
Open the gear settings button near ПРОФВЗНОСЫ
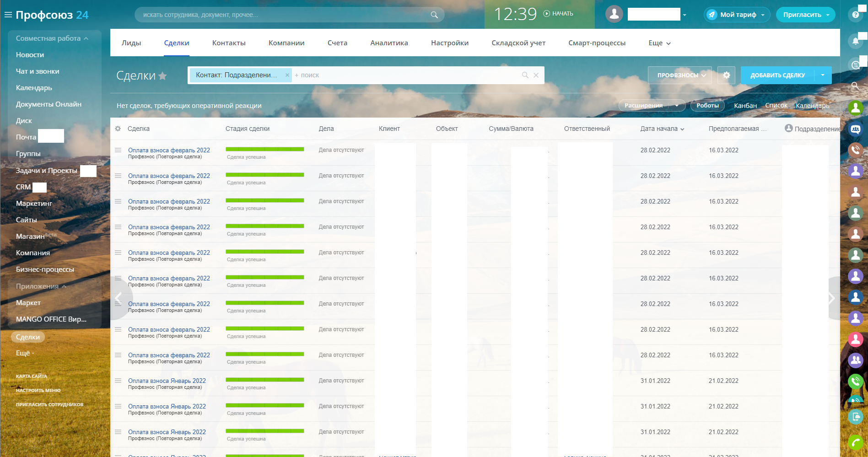click(x=726, y=75)
